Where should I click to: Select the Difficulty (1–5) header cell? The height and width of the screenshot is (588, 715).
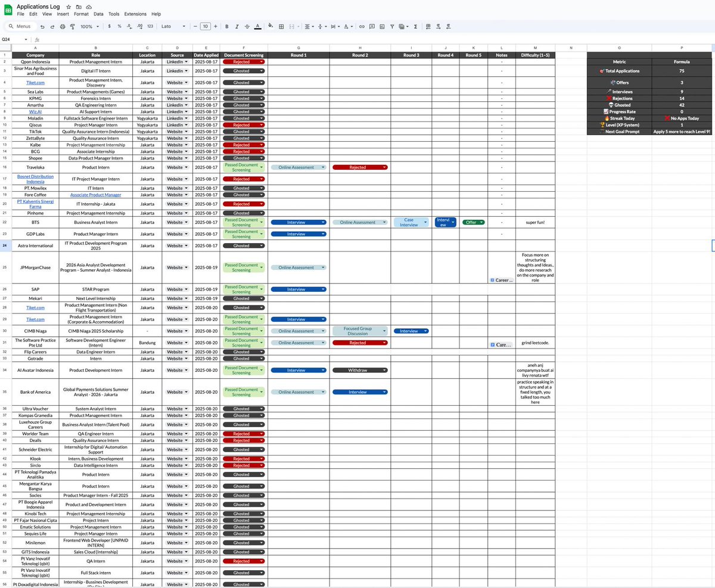coord(535,55)
